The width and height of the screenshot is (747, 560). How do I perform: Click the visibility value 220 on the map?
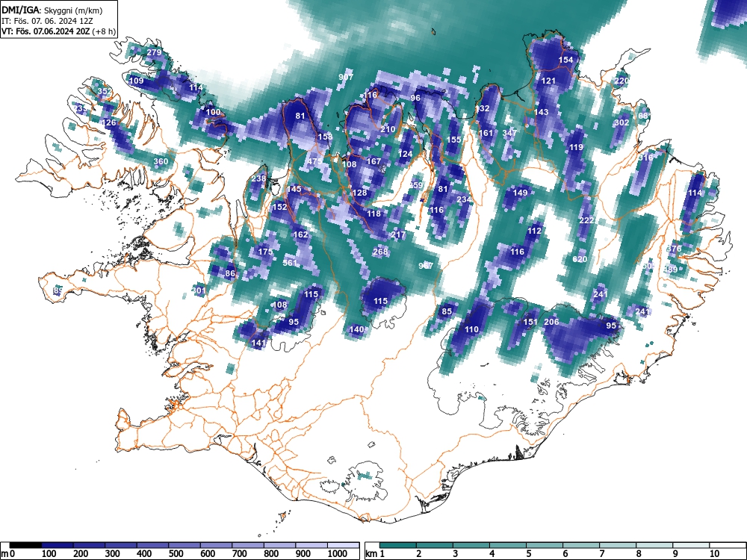tap(622, 81)
